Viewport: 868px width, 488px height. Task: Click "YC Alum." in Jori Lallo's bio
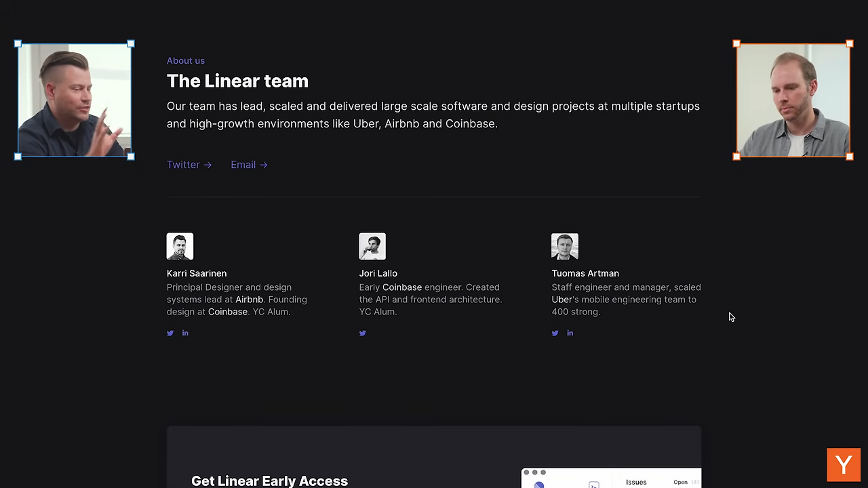point(378,312)
